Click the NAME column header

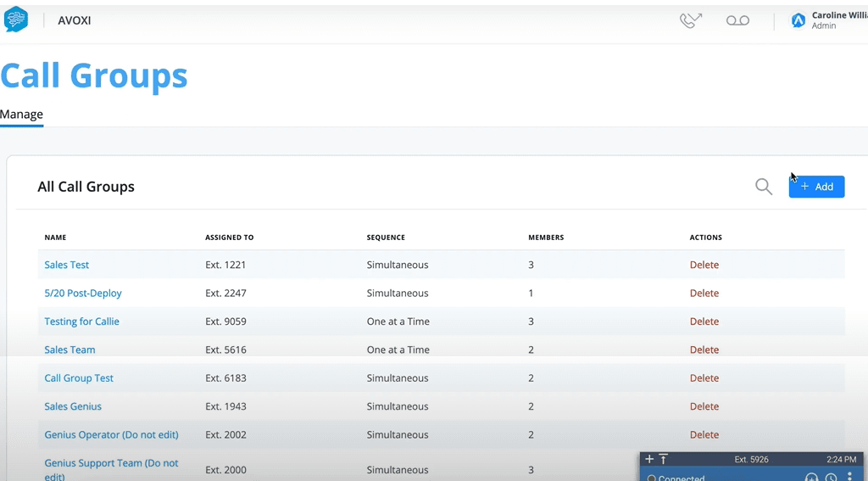tap(55, 238)
